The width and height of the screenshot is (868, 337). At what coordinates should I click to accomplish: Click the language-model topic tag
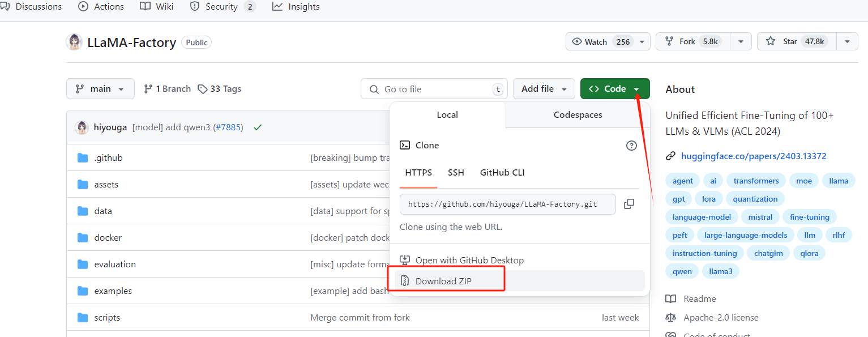point(702,217)
